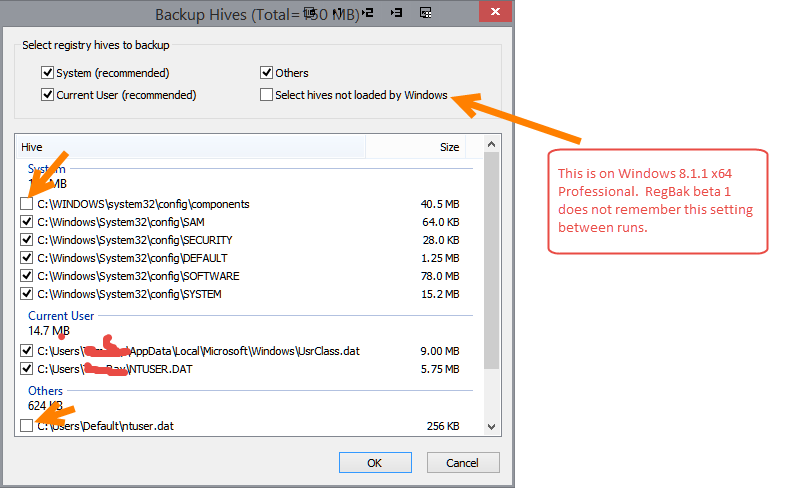The height and width of the screenshot is (488, 786).
Task: Uncheck the Others checkbox
Action: [x=267, y=73]
